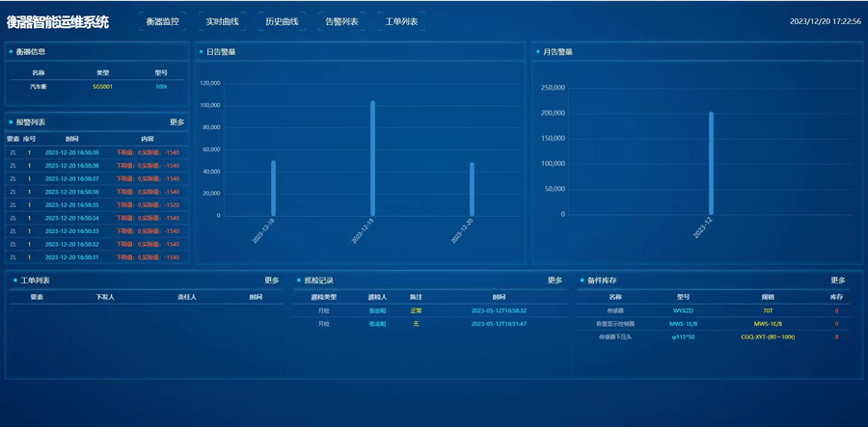Select the 2023-12-18 bar in the daily chart
868x427 pixels.
coord(273,188)
